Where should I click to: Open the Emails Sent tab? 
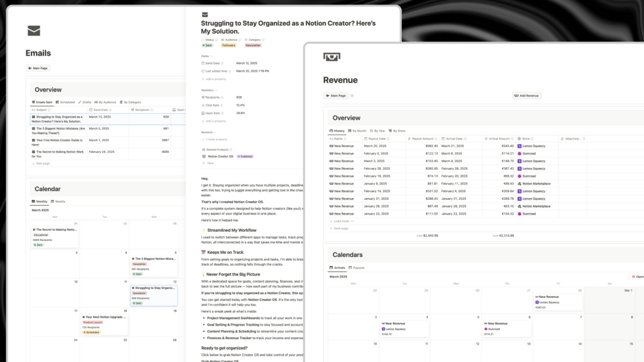[42, 103]
